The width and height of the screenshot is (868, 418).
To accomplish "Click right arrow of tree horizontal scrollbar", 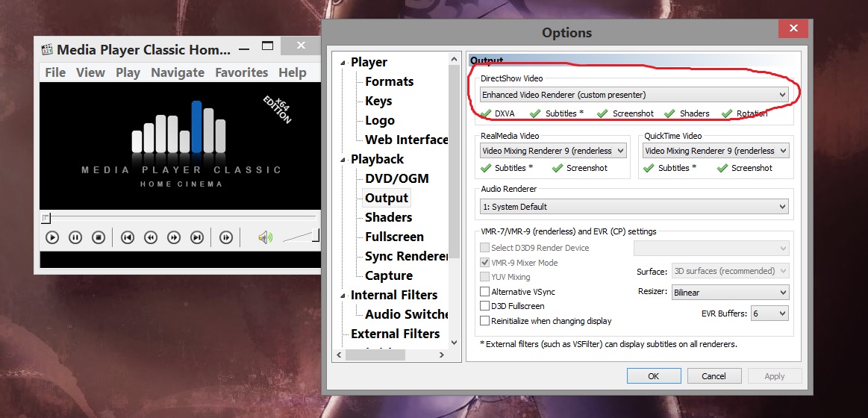I will click(442, 355).
